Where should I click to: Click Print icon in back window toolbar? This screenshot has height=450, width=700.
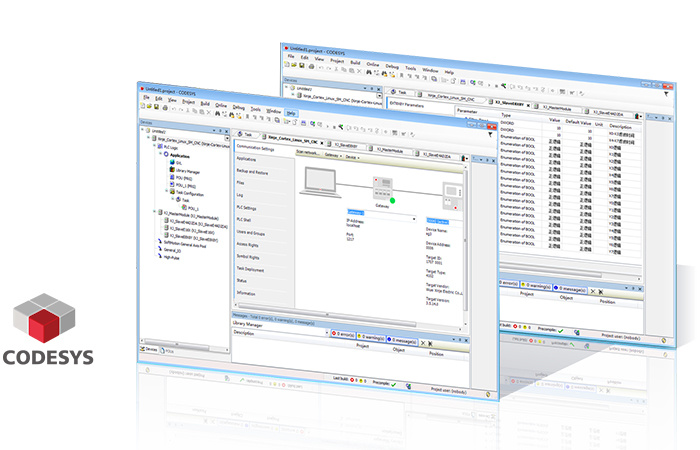311,67
